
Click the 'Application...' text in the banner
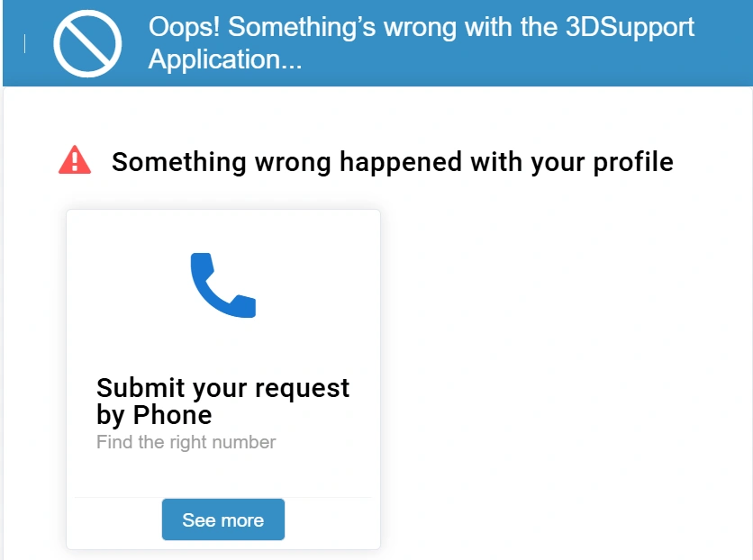coord(224,60)
